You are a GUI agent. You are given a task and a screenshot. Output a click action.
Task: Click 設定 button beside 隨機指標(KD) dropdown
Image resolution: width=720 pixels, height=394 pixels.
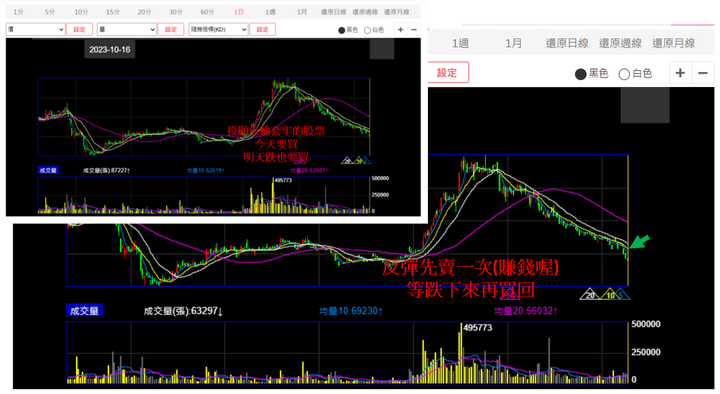pyautogui.click(x=262, y=29)
